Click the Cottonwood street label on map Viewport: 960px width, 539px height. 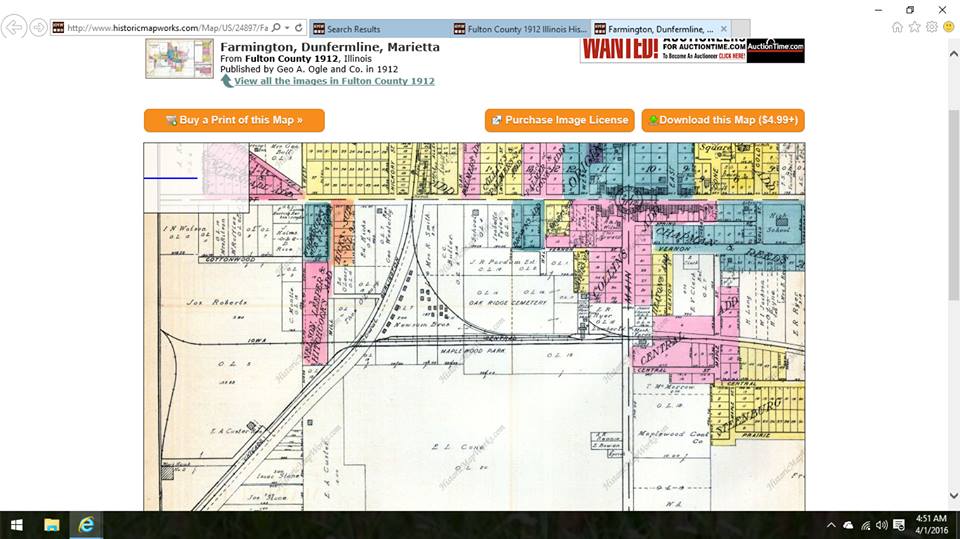tap(230, 260)
